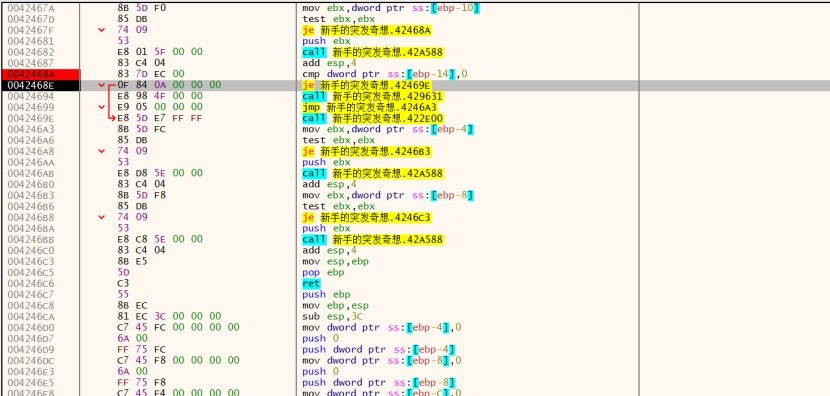Select the mov ebp,esp instruction
Viewport: 830px width, 396px height.
point(336,305)
